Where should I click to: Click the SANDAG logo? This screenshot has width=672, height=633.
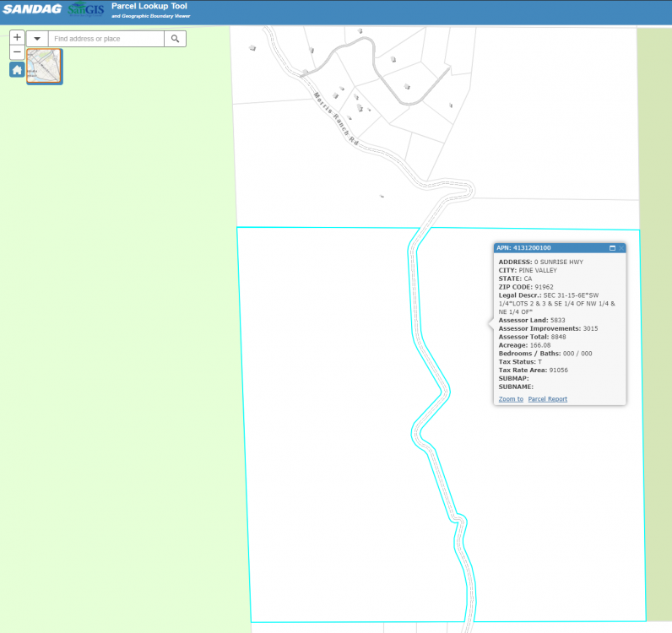[x=32, y=9]
